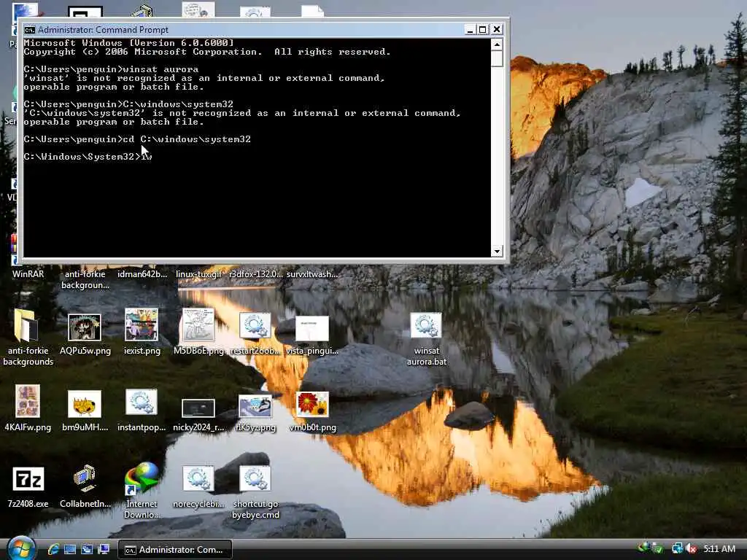This screenshot has width=747, height=560.
Task: Maximize the Command Prompt window
Action: tap(483, 29)
